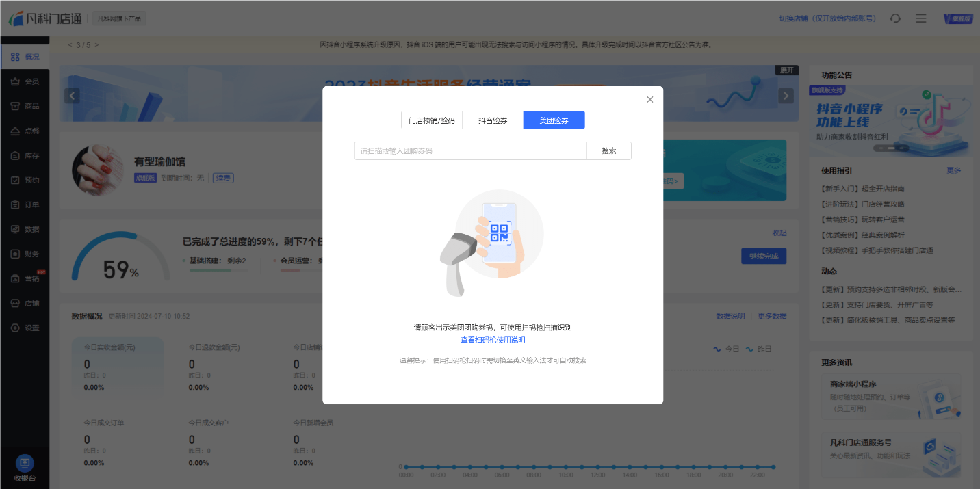Click the scanner and phone illustration
980x489 pixels.
[x=491, y=243]
